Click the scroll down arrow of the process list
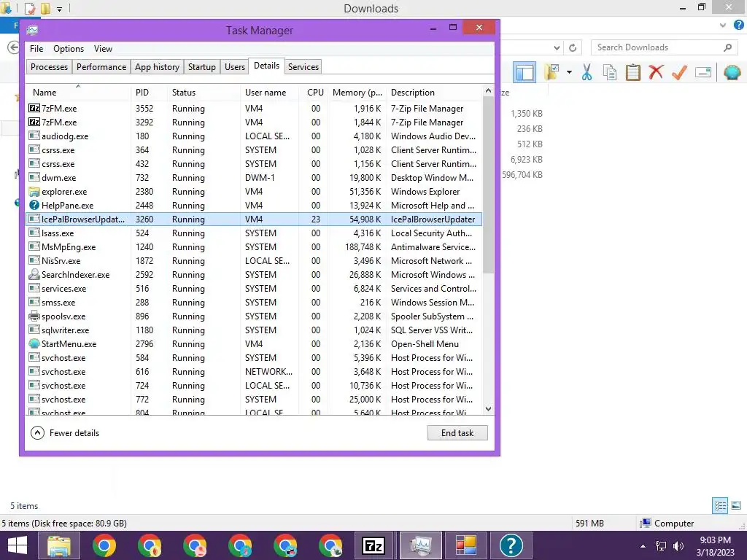Image resolution: width=747 pixels, height=560 pixels. [488, 408]
